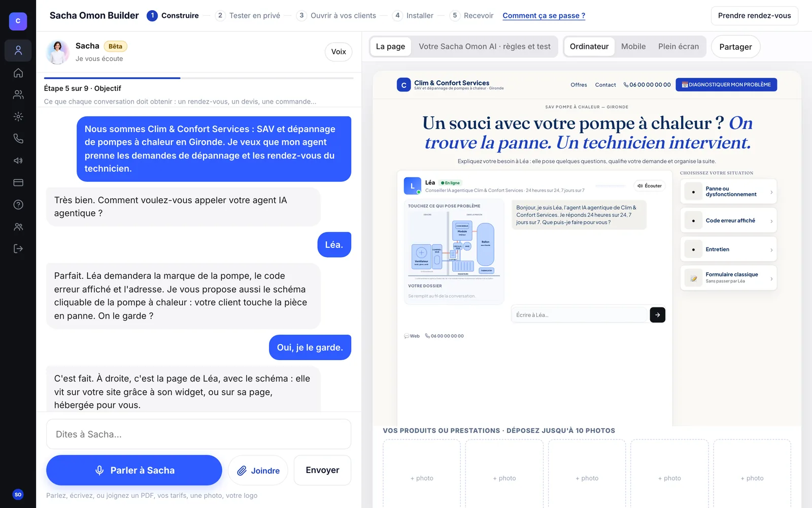Click Prendre rendez-vous button
The height and width of the screenshot is (508, 812).
click(754, 16)
